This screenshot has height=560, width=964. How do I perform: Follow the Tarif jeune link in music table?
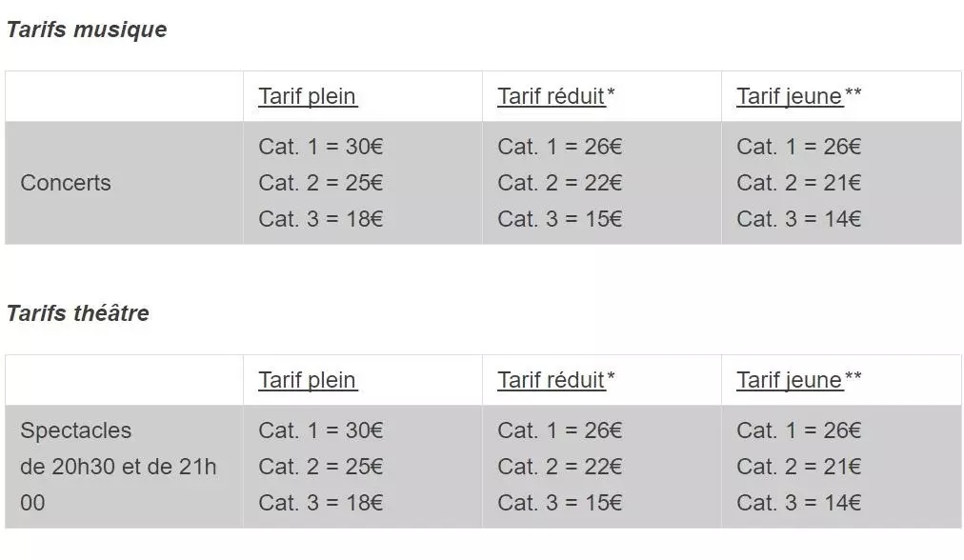(x=790, y=96)
